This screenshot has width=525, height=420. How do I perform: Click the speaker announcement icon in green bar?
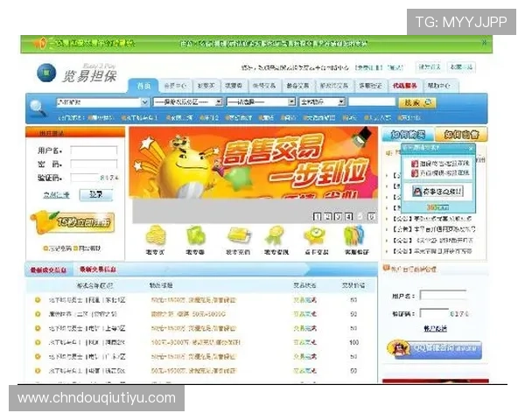coord(39,44)
